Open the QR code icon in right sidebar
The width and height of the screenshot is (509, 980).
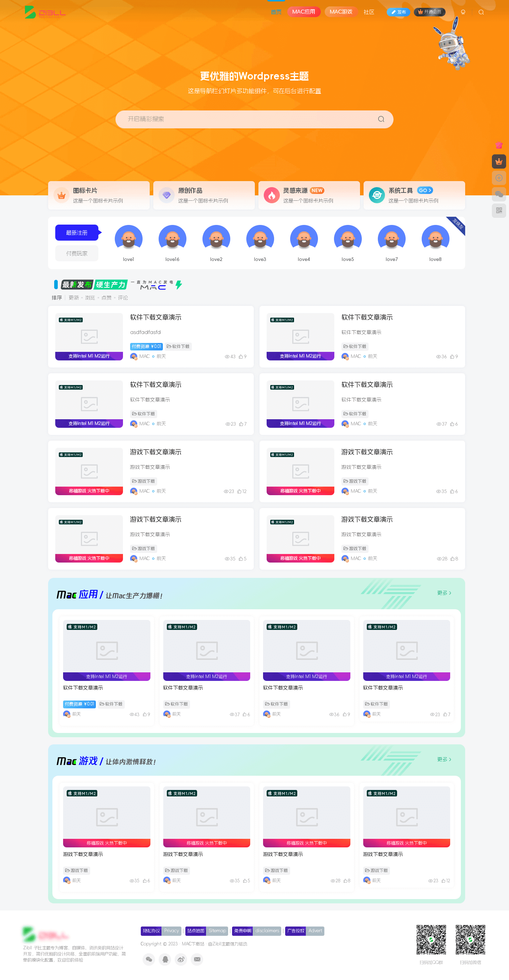click(x=499, y=210)
